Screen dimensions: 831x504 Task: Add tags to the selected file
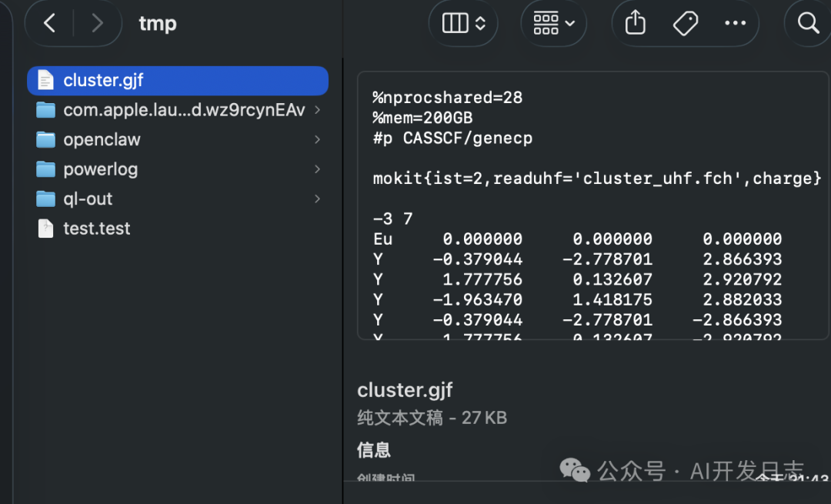[686, 23]
